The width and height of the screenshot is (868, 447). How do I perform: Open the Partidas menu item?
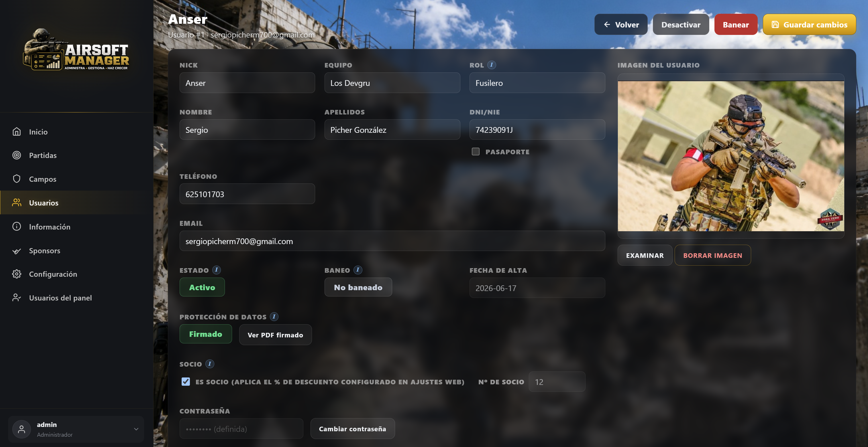click(77, 155)
